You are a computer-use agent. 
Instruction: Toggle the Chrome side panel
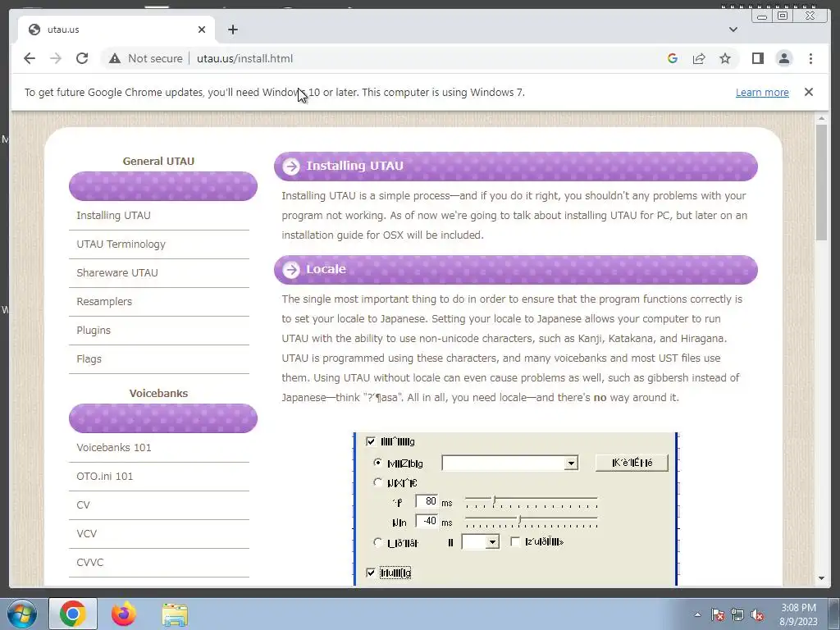(757, 58)
